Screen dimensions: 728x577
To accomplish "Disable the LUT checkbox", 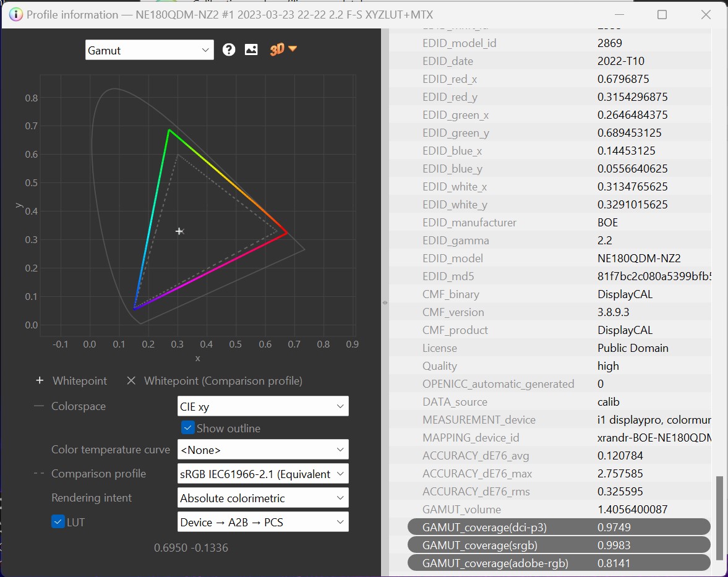I will pos(58,522).
